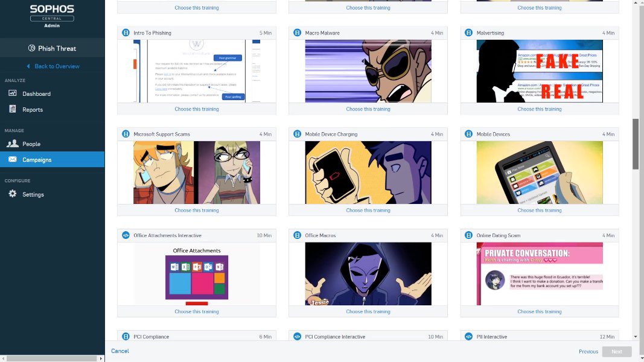
Task: Click the Office Attachments Interactive code icon
Action: pyautogui.click(x=126, y=235)
